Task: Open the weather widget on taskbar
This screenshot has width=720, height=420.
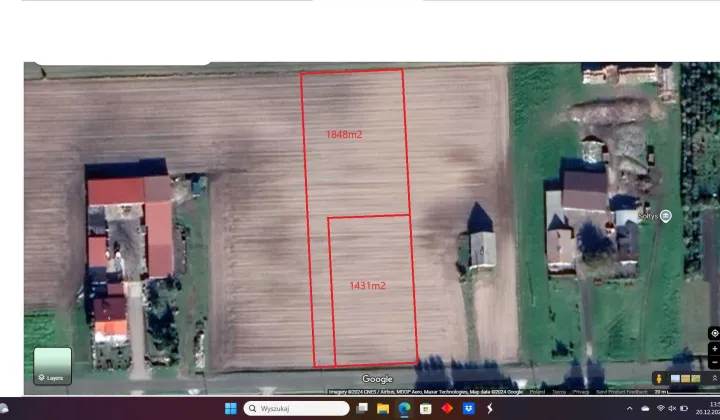Action: pyautogui.click(x=4, y=408)
